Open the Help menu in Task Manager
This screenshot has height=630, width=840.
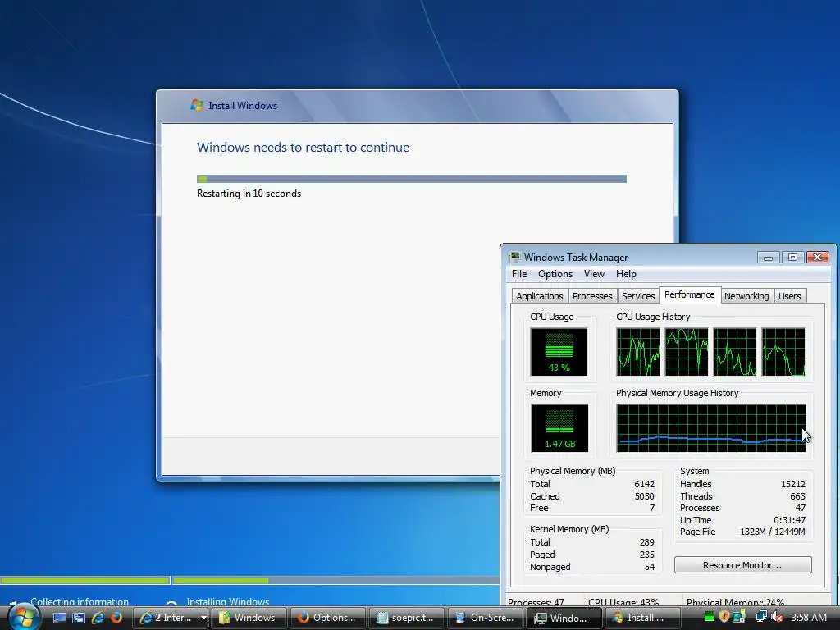point(626,274)
